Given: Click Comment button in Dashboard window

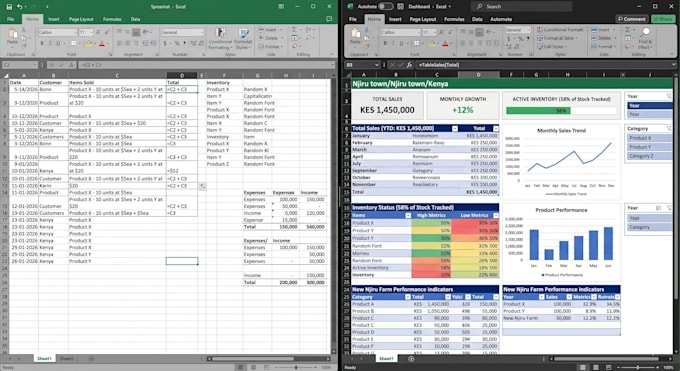Looking at the screenshot, I should tap(632, 19).
